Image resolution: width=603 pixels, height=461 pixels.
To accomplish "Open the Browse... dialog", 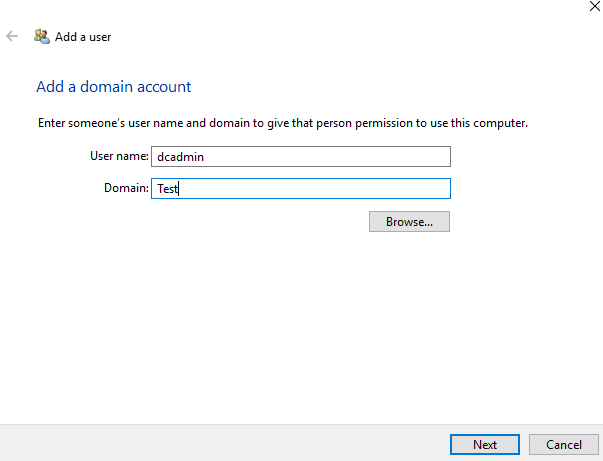I will click(x=409, y=222).
